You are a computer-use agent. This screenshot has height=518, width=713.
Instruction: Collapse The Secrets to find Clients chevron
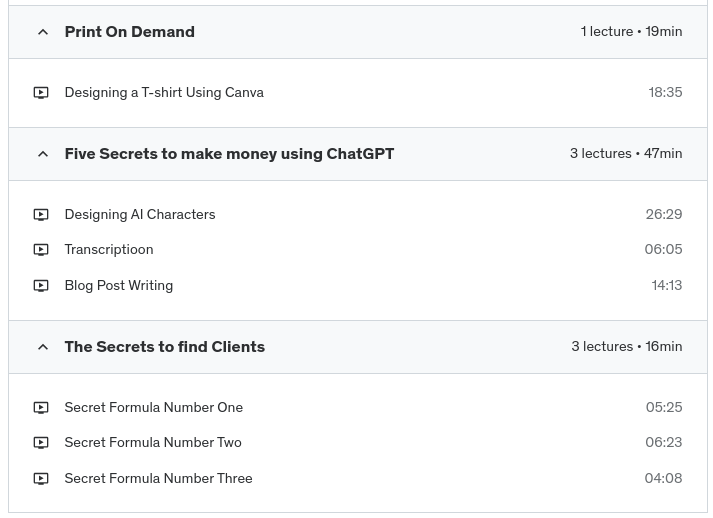[43, 347]
